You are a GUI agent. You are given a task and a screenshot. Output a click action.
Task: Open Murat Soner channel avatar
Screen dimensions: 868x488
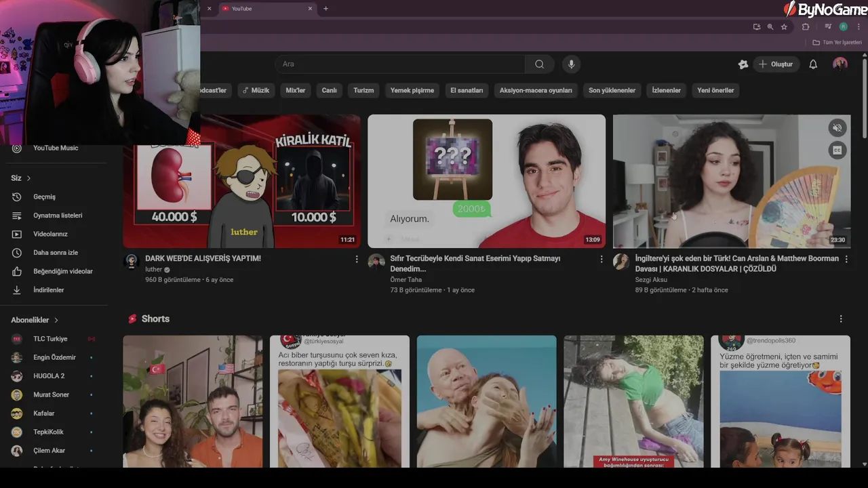17,394
